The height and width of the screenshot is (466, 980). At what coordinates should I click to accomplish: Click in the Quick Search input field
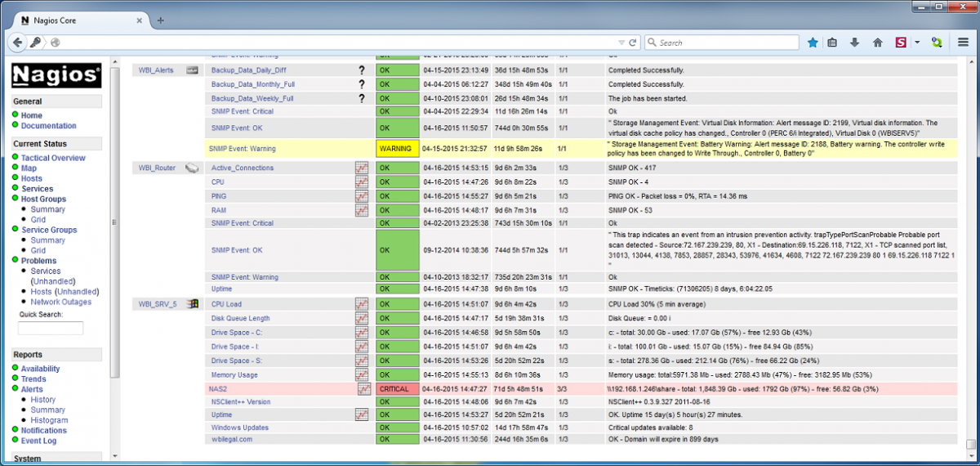pos(51,328)
